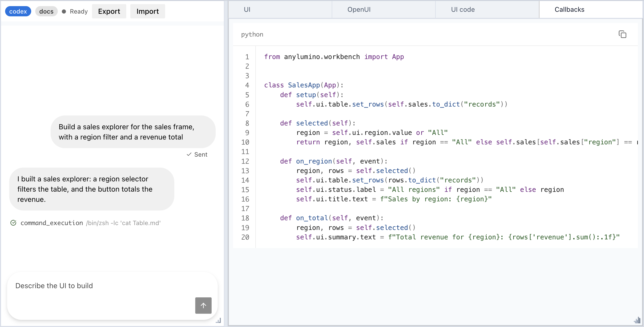Select the Callbacks tab
Viewport: 644px width, 327px height.
tap(591, 9)
